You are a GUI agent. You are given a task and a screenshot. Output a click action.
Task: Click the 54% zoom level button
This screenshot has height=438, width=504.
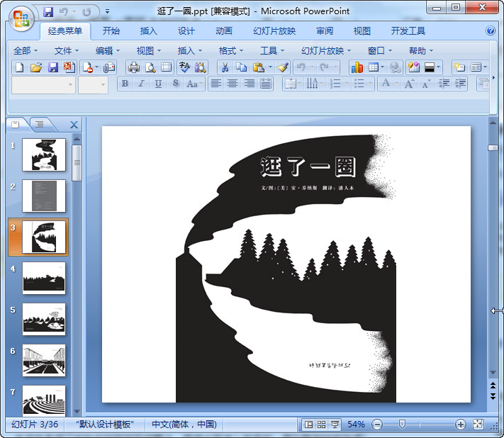pos(356,425)
